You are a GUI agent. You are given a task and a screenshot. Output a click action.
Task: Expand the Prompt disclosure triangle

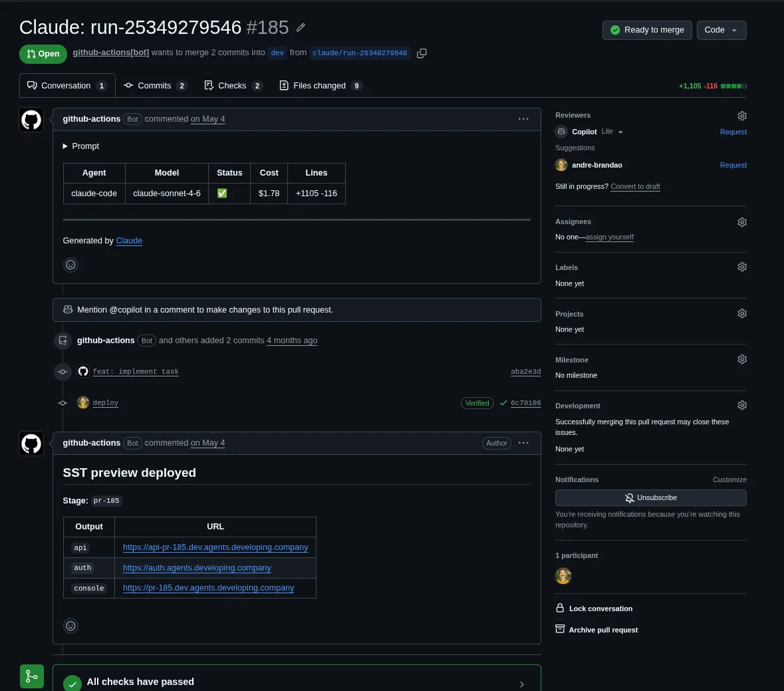coord(65,146)
